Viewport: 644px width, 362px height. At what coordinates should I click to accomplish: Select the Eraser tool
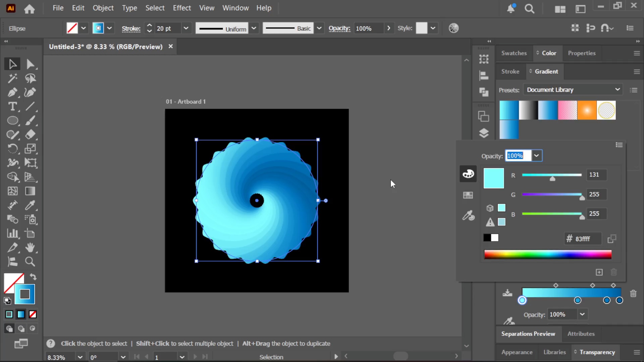click(x=30, y=134)
